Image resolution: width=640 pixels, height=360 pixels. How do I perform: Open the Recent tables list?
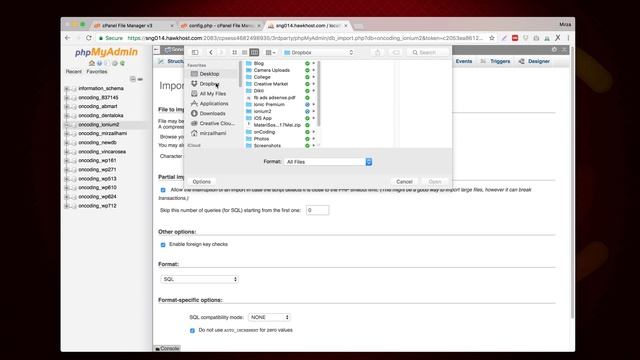point(73,71)
